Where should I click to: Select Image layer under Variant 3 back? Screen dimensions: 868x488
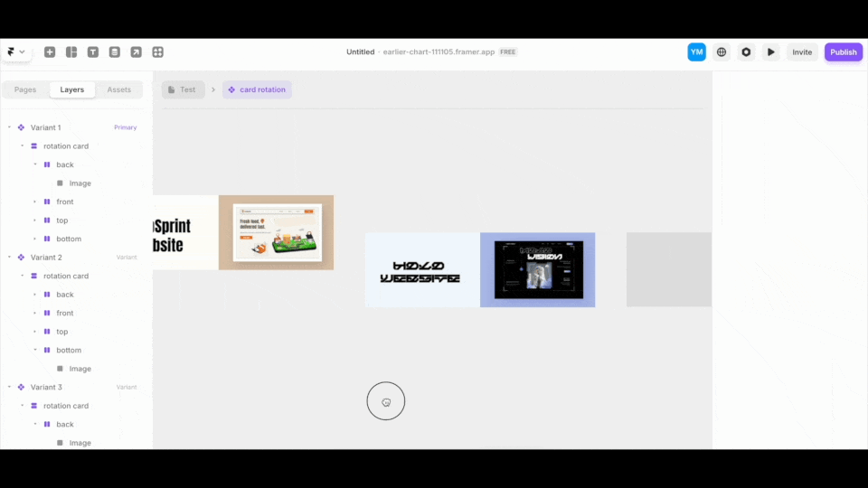coord(80,443)
